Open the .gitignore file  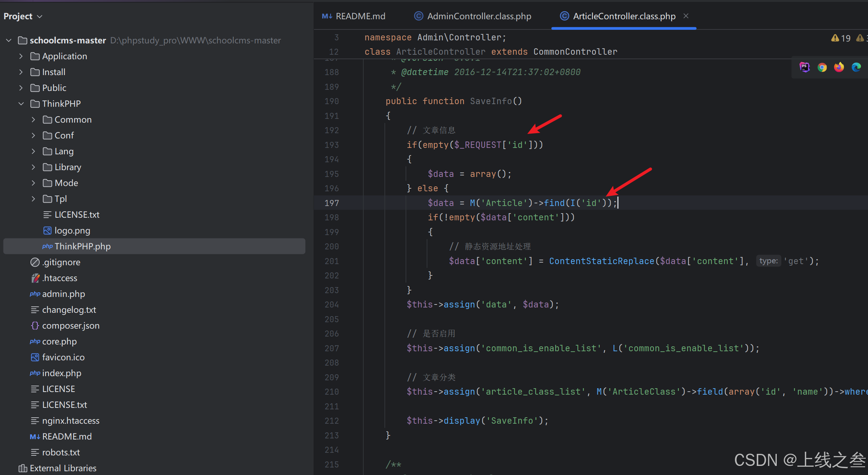61,262
